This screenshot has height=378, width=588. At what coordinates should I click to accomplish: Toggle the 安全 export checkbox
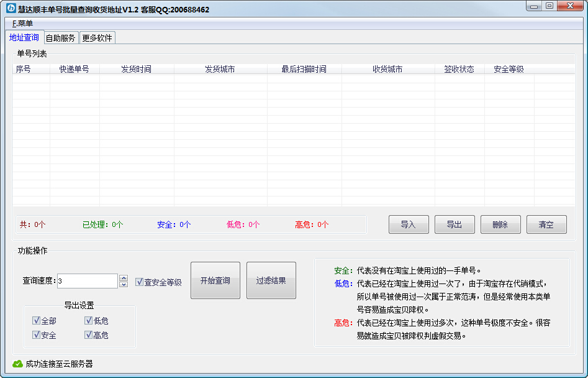click(x=37, y=335)
